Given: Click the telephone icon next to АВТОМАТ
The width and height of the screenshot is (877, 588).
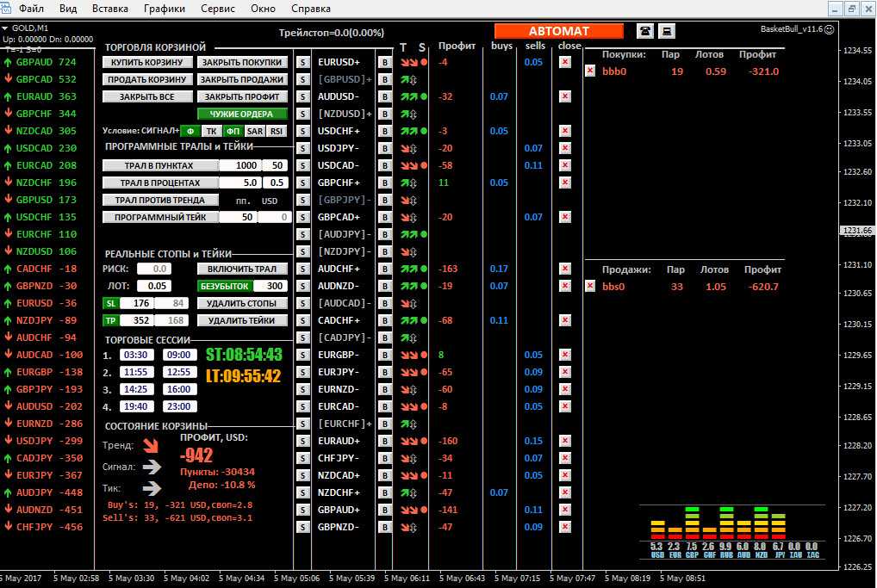Looking at the screenshot, I should 644,31.
